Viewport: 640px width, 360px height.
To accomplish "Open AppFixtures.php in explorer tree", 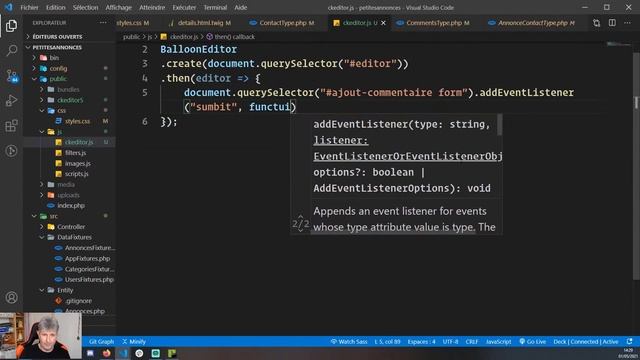I will [x=87, y=258].
